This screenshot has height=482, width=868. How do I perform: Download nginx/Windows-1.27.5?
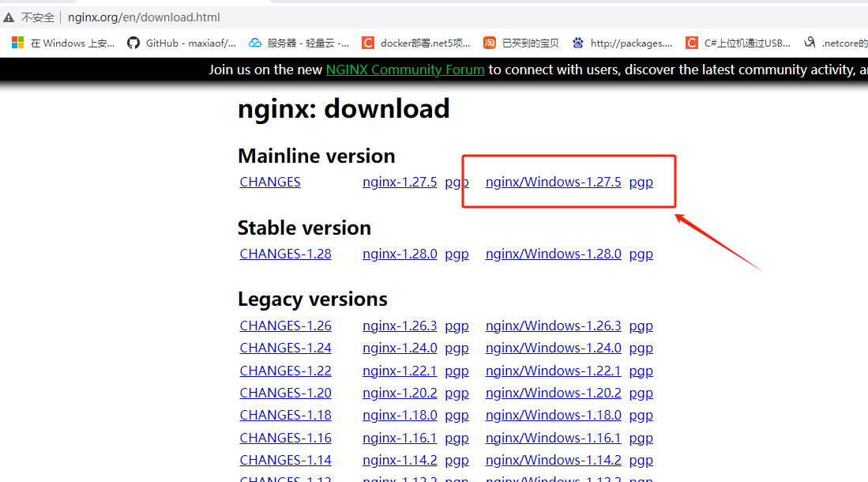tap(554, 182)
